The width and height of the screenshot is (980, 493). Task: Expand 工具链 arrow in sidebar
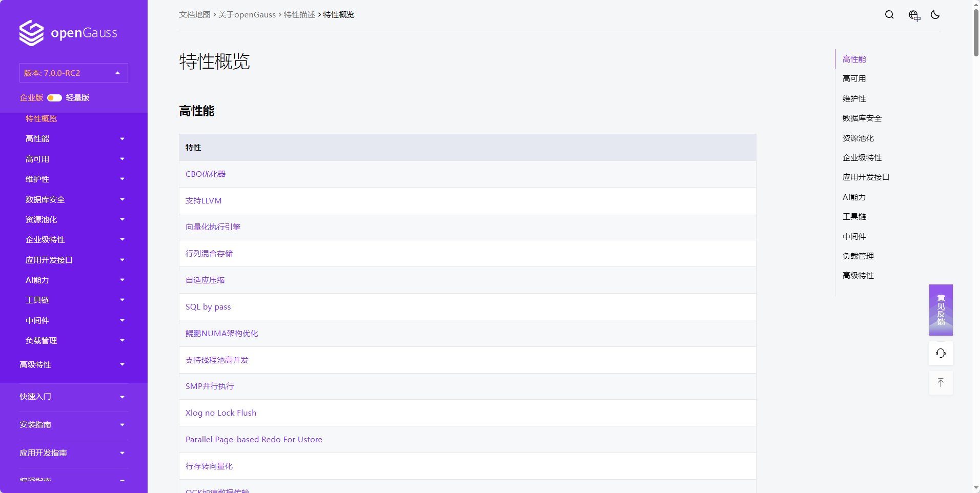pyautogui.click(x=122, y=300)
